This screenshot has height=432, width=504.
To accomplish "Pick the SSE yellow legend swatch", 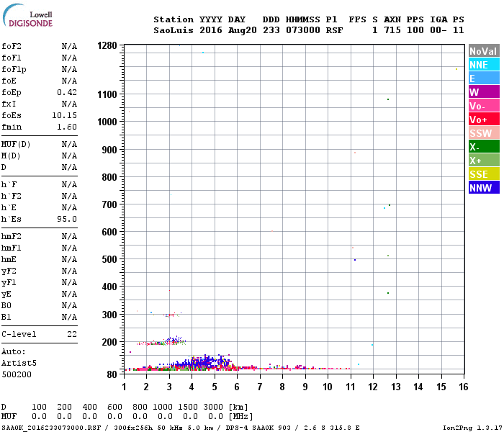I will tap(483, 174).
